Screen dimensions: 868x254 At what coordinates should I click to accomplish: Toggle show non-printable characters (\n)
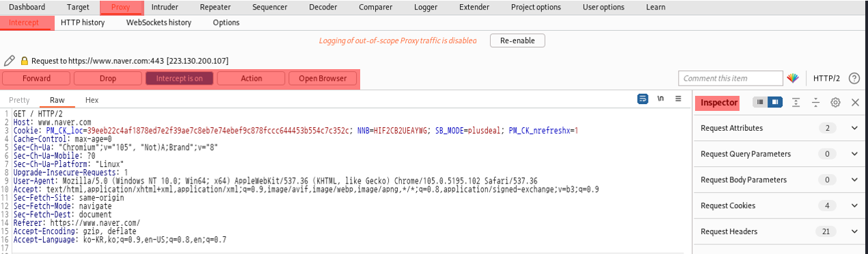point(660,99)
